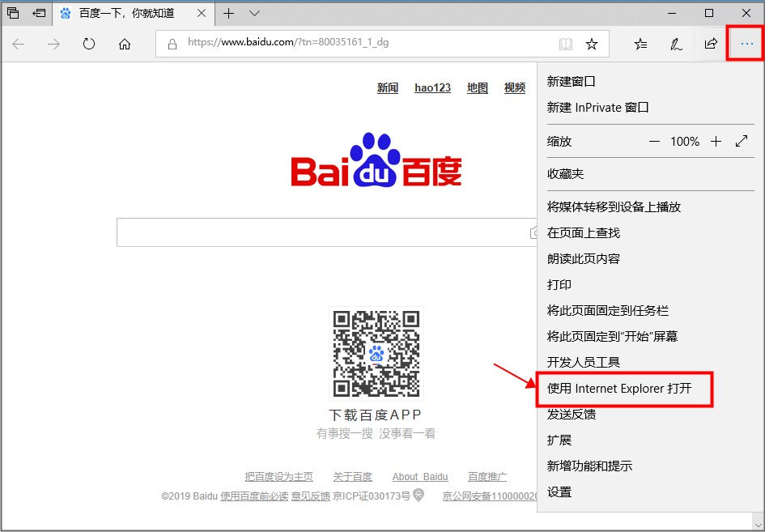Minimize the browser window
Image resolution: width=765 pixels, height=532 pixels.
pyautogui.click(x=672, y=13)
